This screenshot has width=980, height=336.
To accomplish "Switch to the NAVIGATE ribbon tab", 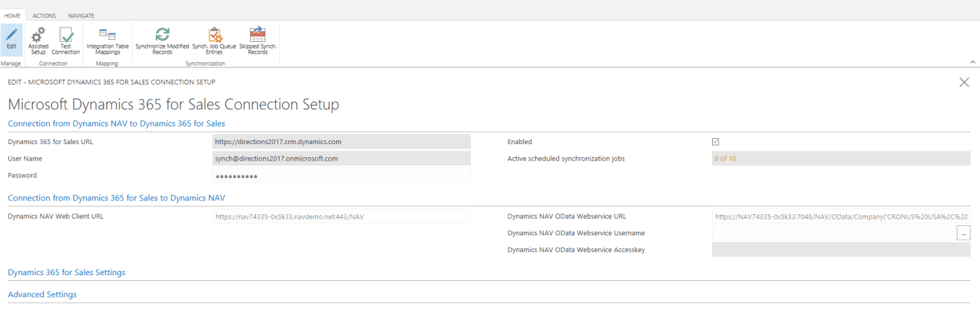I will click(80, 15).
